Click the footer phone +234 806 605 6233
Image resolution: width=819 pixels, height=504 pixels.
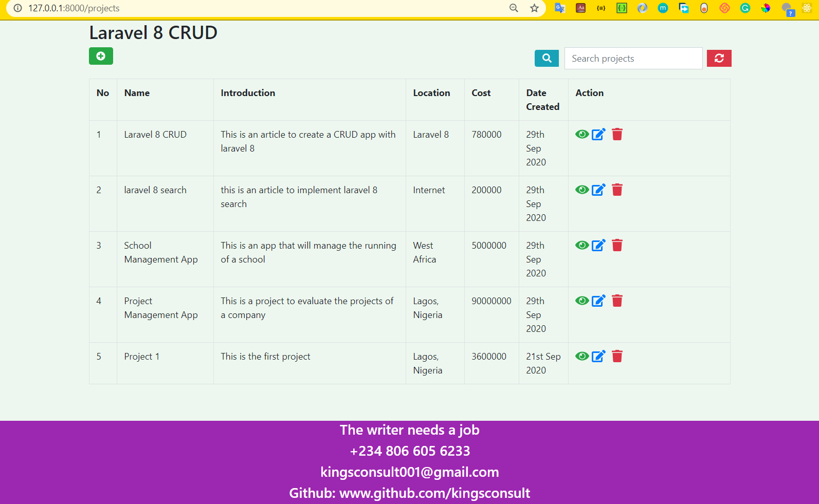(409, 451)
